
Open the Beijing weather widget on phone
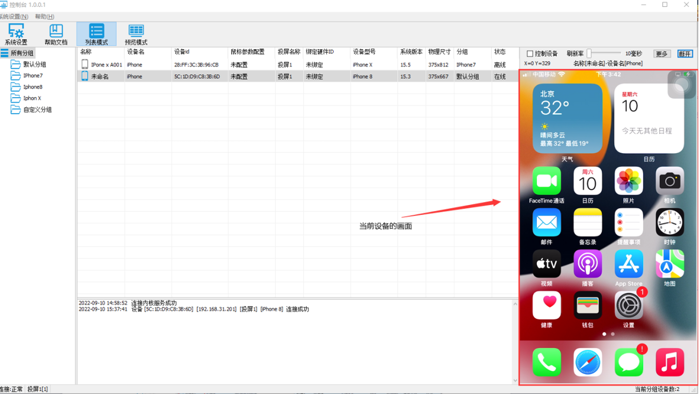pyautogui.click(x=567, y=118)
